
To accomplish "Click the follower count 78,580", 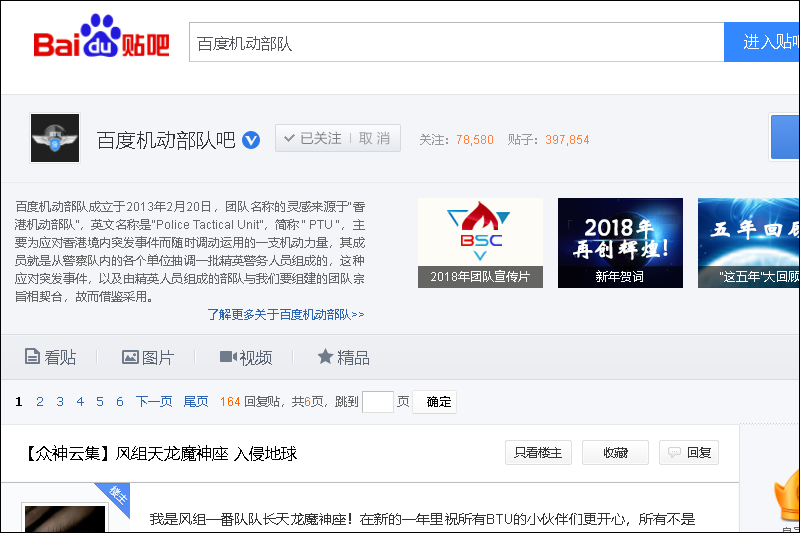I will [474, 140].
